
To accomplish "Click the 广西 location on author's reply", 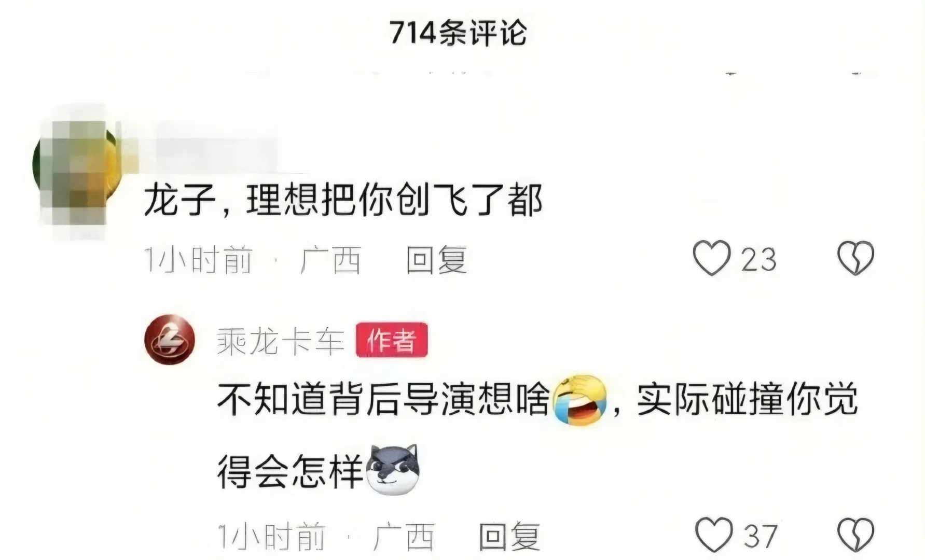I will 404,537.
